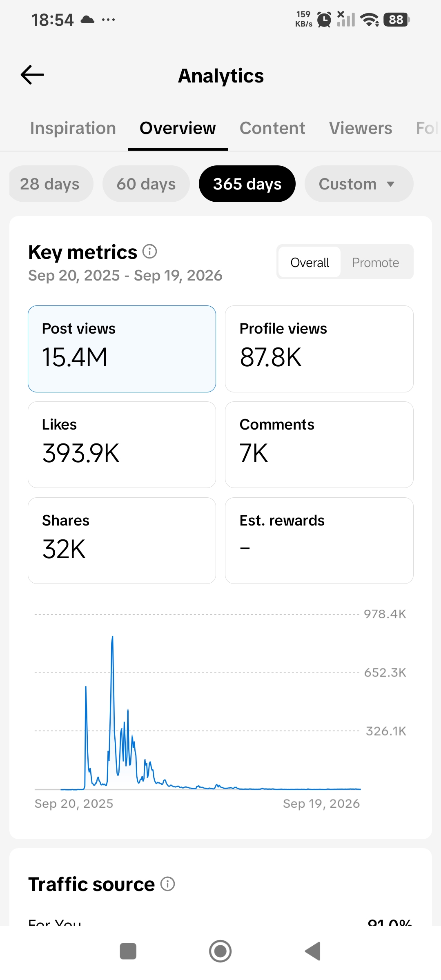Switch key metrics to Overall
The image size is (441, 980).
310,262
